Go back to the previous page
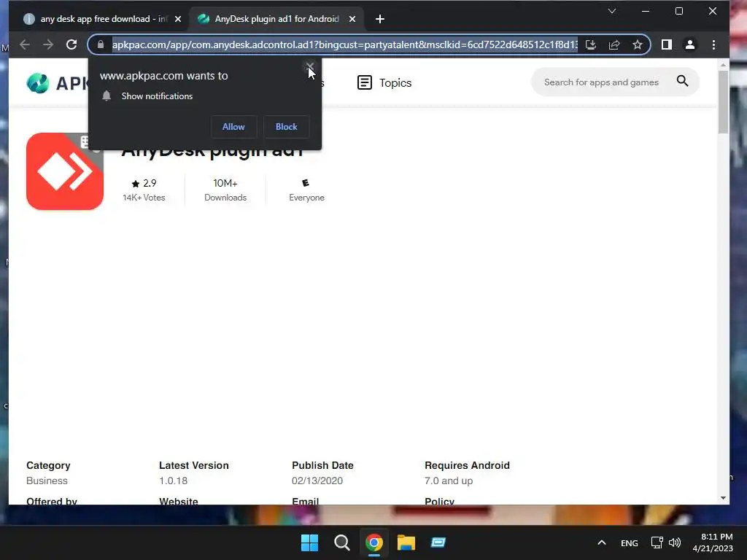The height and width of the screenshot is (560, 747). click(25, 44)
